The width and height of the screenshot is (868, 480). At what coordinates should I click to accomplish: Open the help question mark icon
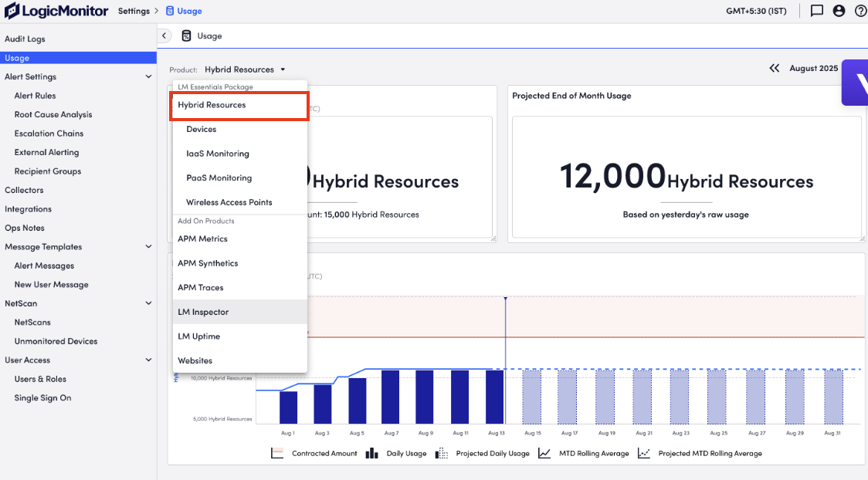[x=861, y=11]
